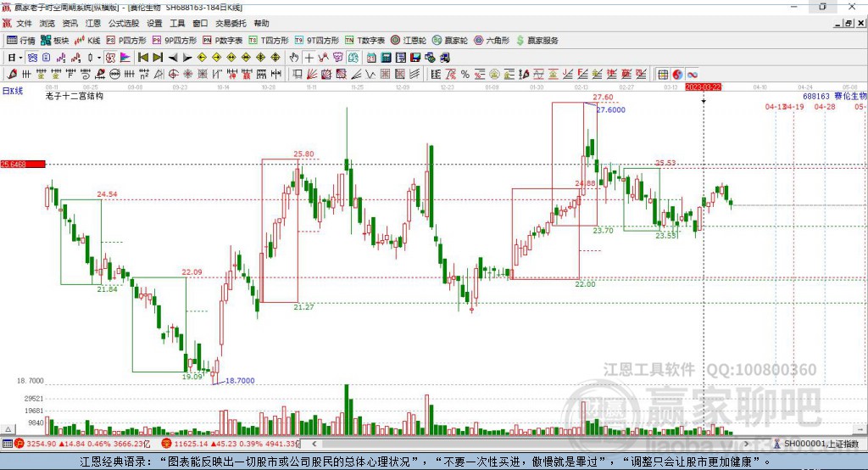
Task: Open the 设置 menu
Action: click(154, 23)
